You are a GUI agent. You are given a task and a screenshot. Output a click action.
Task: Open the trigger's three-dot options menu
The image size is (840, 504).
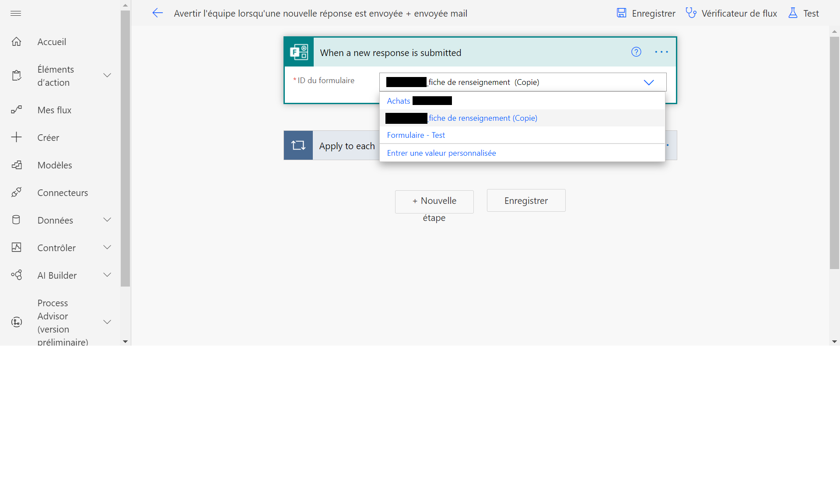tap(661, 52)
